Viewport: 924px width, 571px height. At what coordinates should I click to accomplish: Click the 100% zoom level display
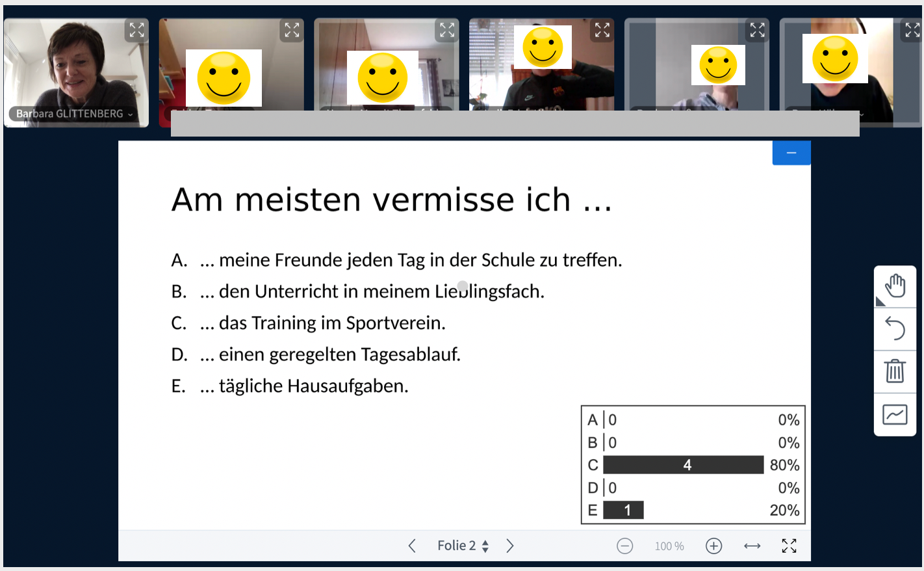(x=669, y=546)
